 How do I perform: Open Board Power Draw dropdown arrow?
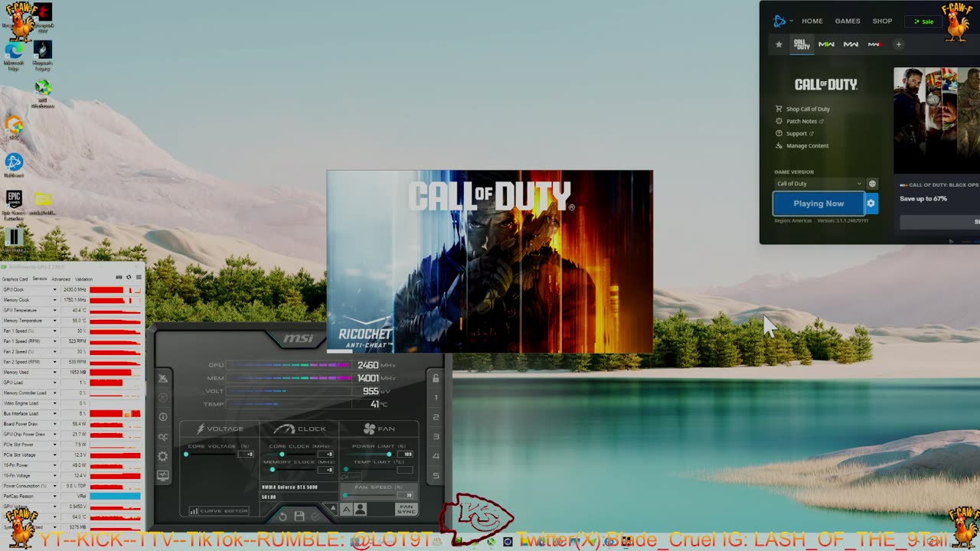pyautogui.click(x=54, y=424)
